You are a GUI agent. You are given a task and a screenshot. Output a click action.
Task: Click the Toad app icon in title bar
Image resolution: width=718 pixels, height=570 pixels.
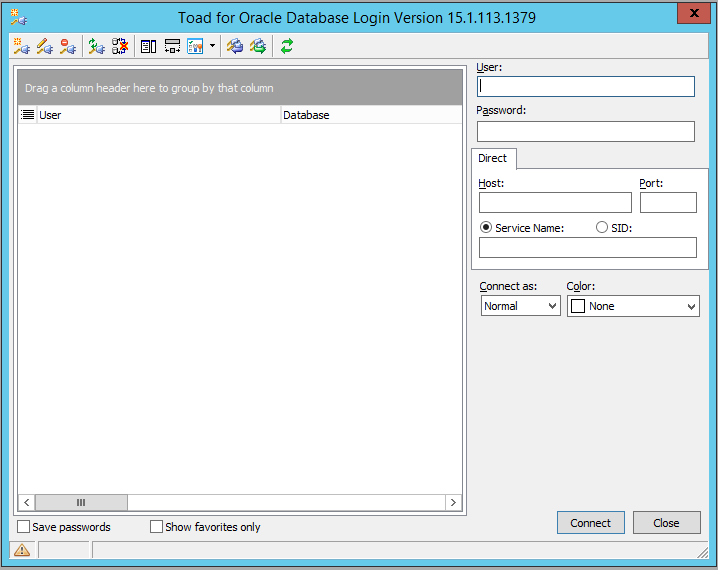click(x=19, y=17)
